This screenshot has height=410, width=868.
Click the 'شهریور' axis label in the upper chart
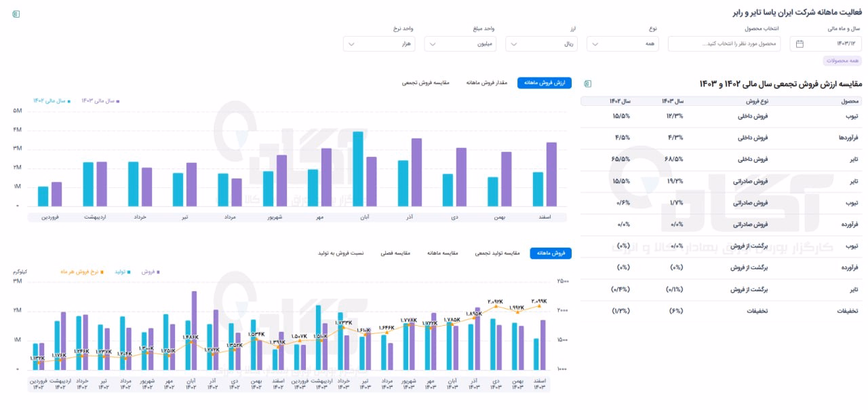click(x=275, y=217)
